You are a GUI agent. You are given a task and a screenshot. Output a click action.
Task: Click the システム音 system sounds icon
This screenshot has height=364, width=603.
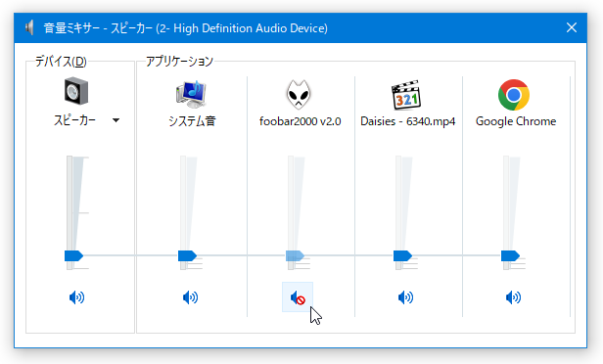tap(191, 94)
